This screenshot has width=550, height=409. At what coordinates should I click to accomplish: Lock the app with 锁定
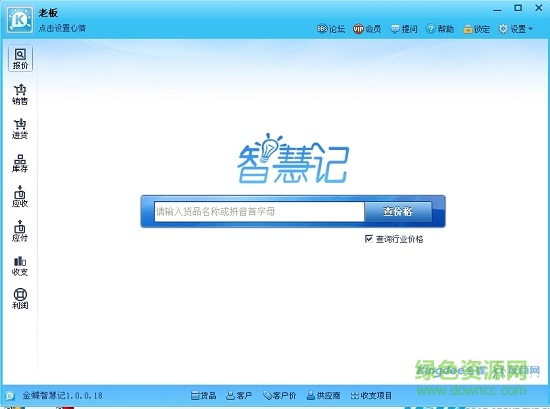tap(476, 29)
